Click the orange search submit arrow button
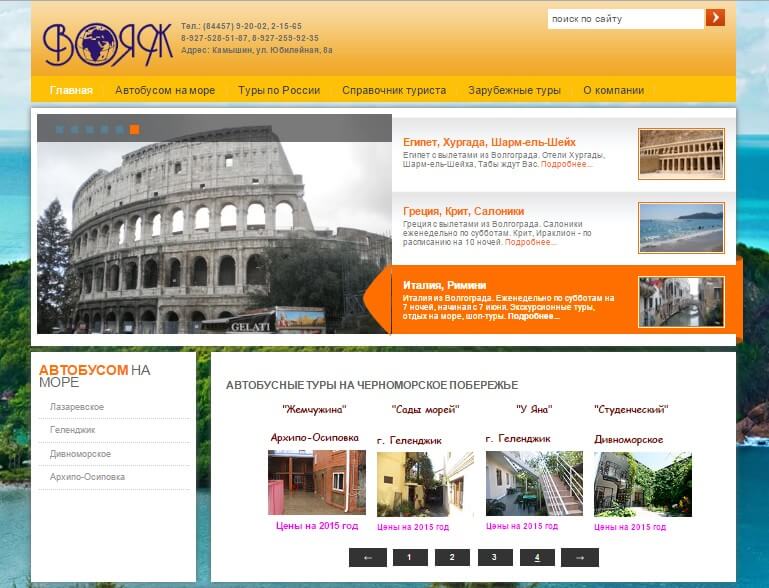Screen dimensions: 769x588 [x=715, y=18]
